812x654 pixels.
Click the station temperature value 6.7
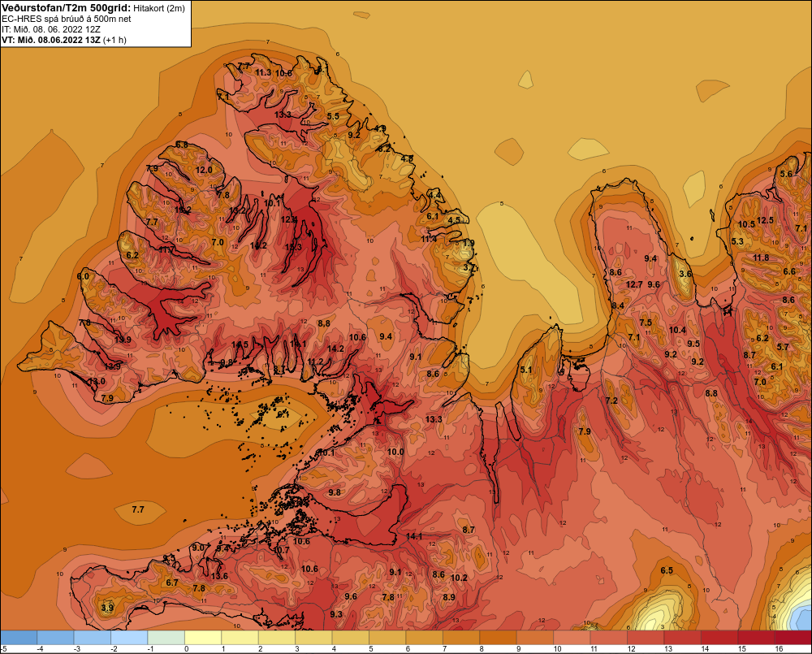[172, 583]
